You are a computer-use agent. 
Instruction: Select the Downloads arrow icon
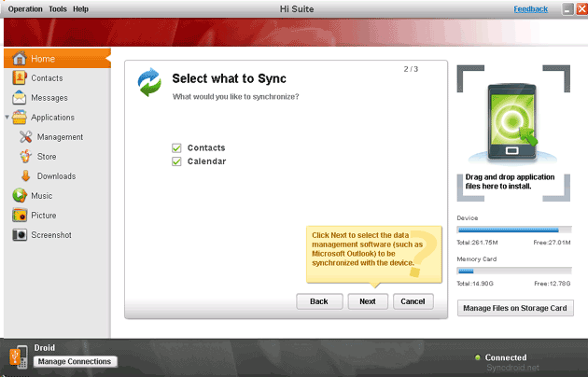pos(26,176)
